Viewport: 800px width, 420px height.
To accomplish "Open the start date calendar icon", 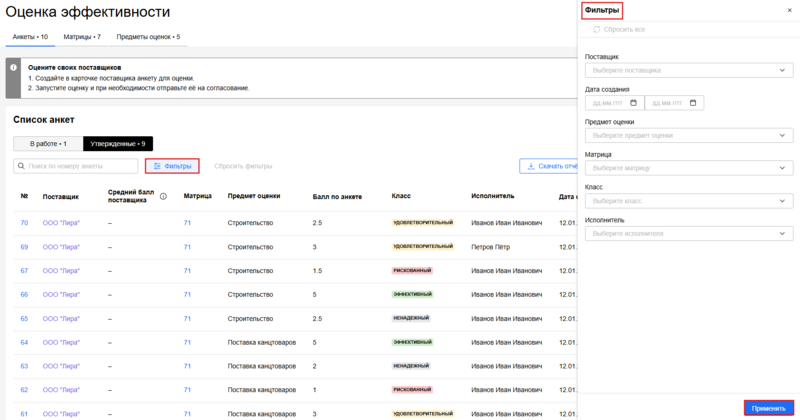I will [633, 103].
